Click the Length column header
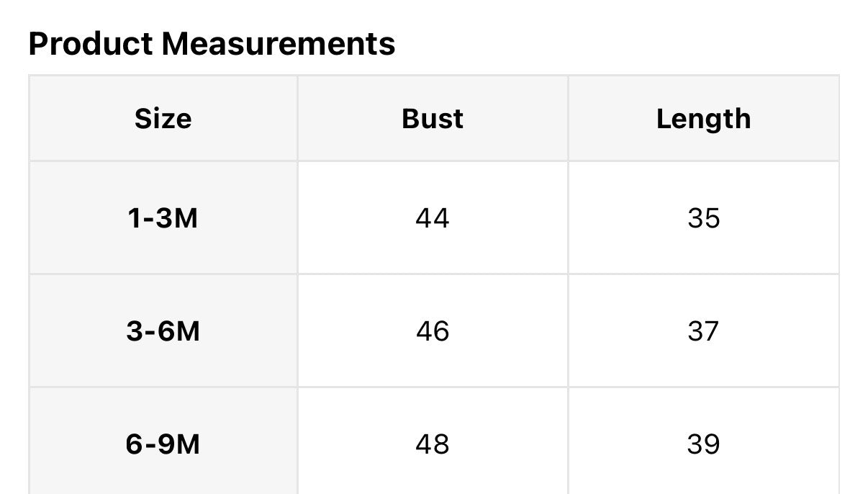This screenshot has height=494, width=868. tap(703, 119)
